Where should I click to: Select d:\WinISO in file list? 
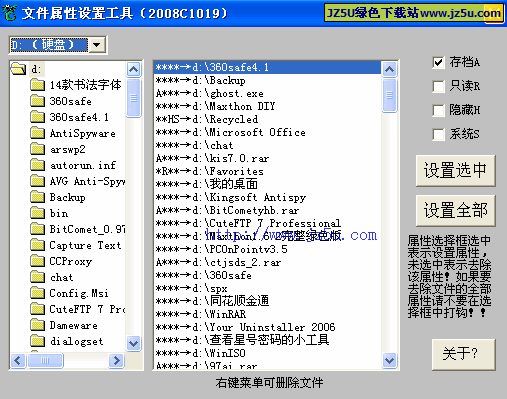[x=267, y=353]
